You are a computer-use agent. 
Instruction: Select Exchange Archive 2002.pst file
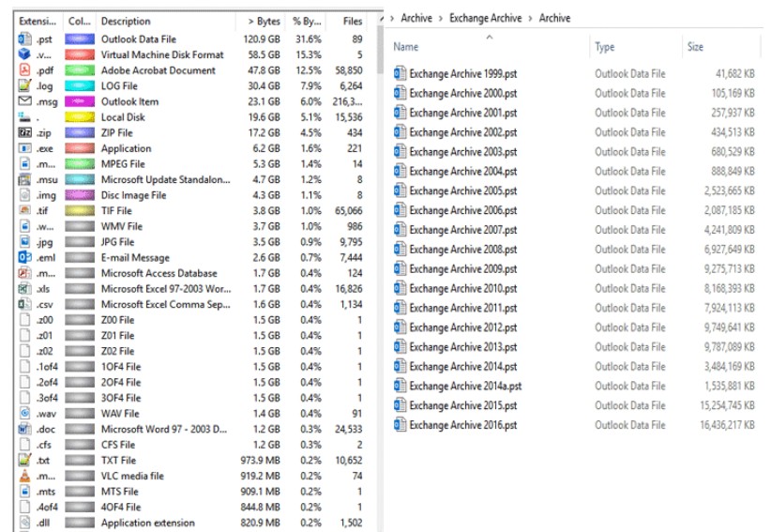click(462, 132)
